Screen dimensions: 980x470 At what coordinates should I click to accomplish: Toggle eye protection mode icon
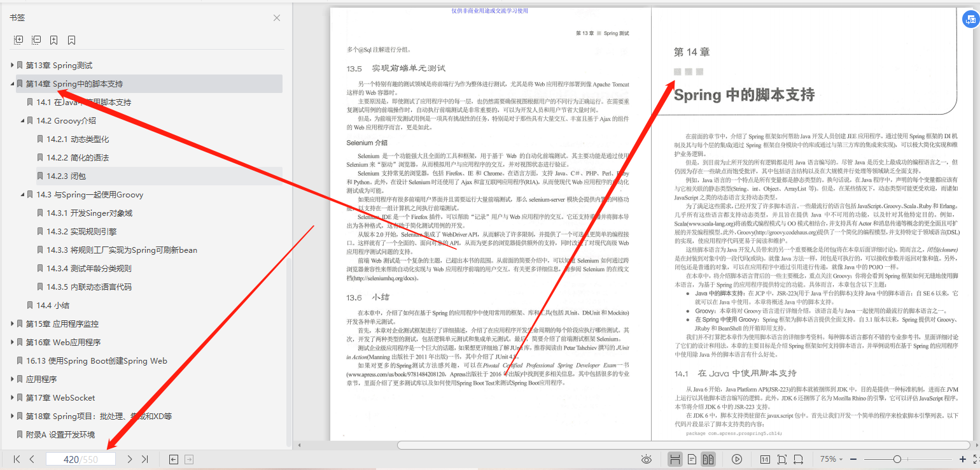click(647, 459)
